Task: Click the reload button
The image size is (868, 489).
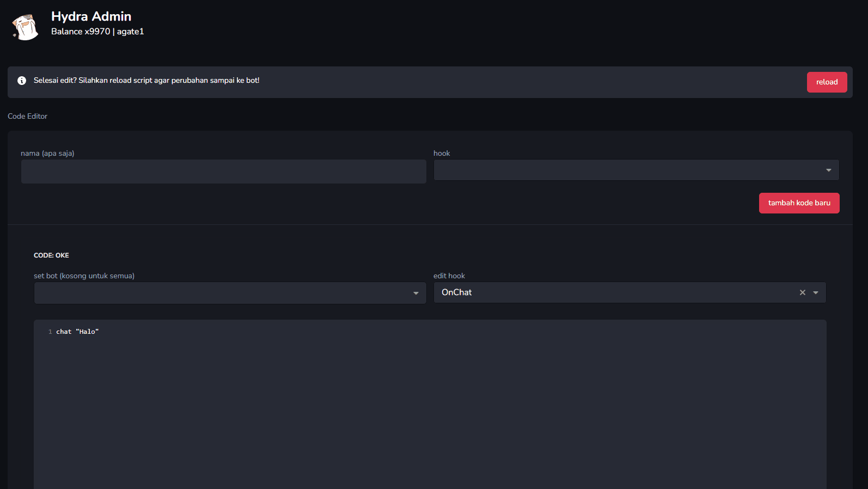Action: 826,82
